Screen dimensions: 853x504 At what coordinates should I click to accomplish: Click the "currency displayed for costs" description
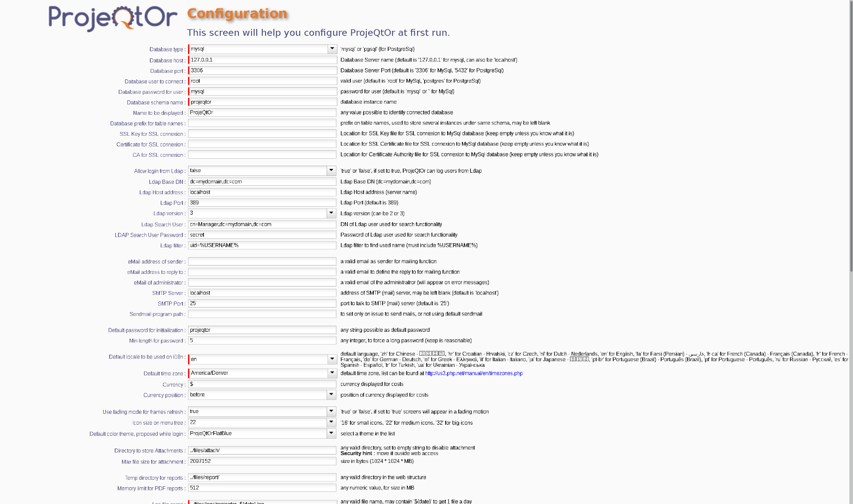[x=372, y=384]
